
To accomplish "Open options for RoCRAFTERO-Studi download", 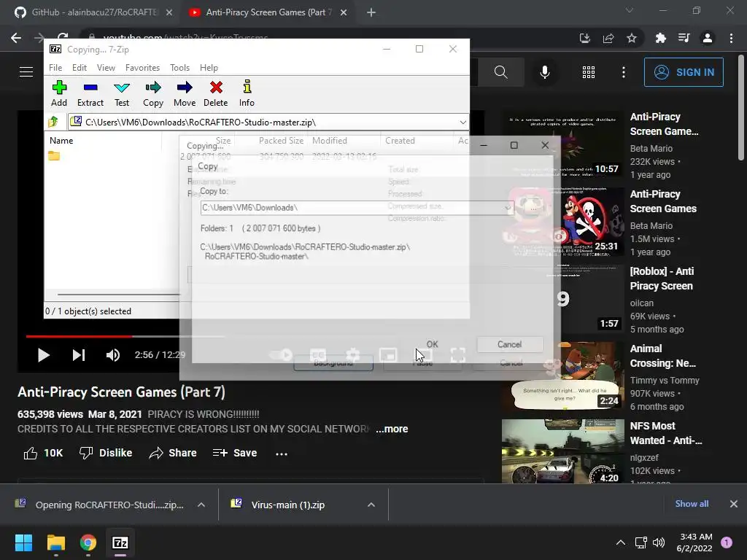I will pos(201,505).
